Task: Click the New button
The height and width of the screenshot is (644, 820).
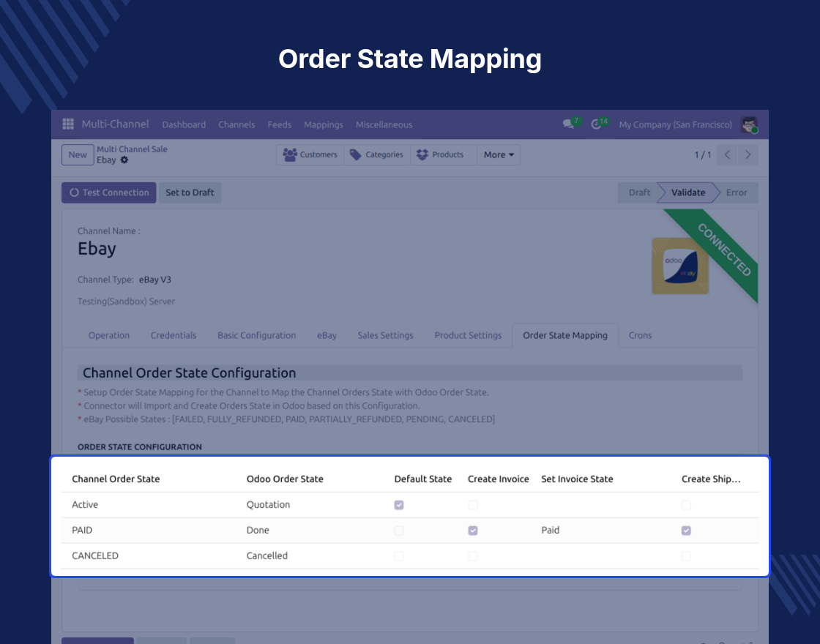Action: (78, 154)
